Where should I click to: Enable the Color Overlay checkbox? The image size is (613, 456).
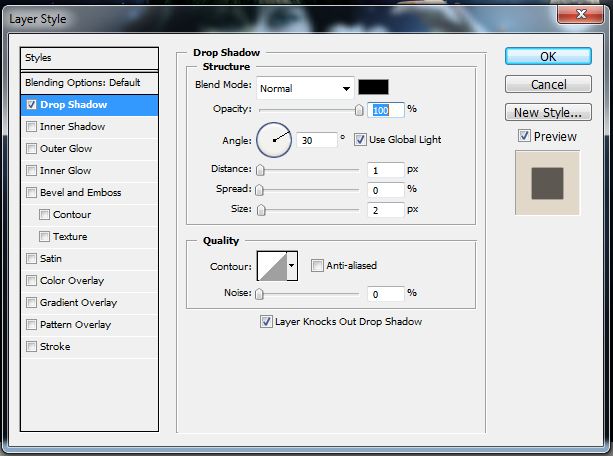tap(31, 280)
